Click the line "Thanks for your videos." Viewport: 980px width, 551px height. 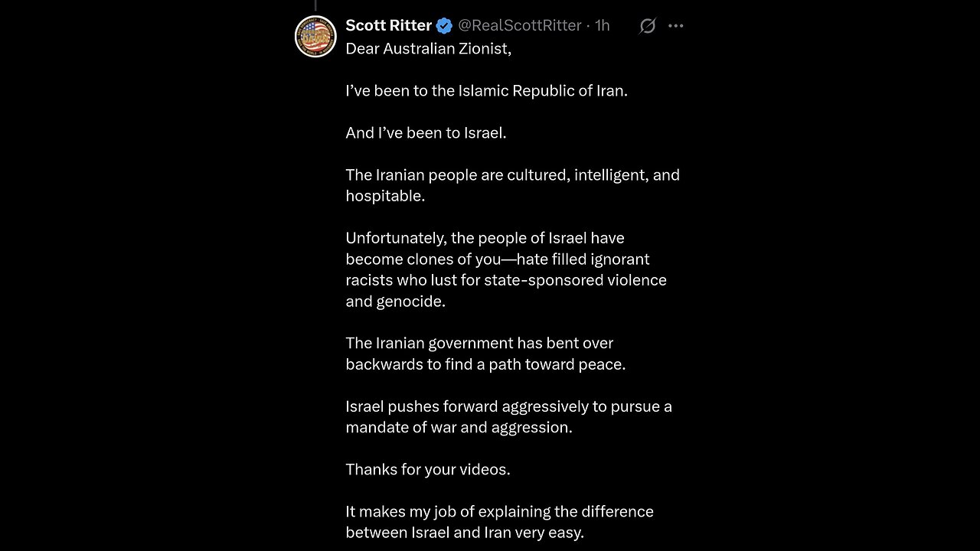coord(427,469)
